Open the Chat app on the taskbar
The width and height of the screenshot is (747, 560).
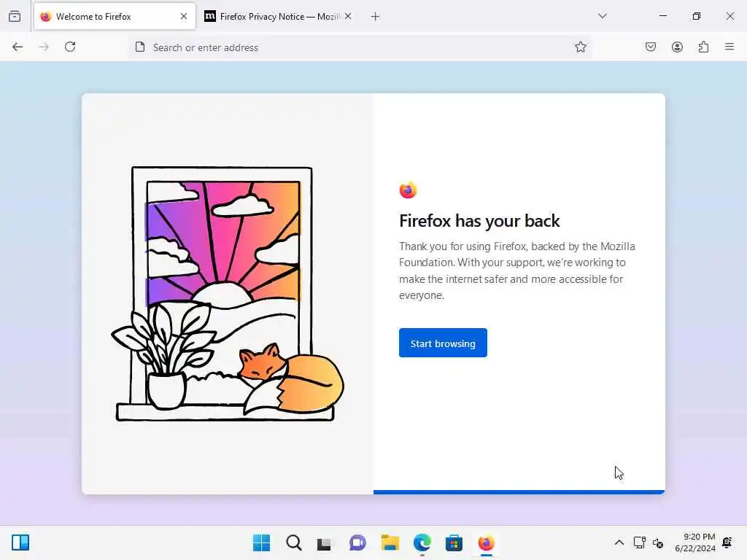[x=357, y=542]
